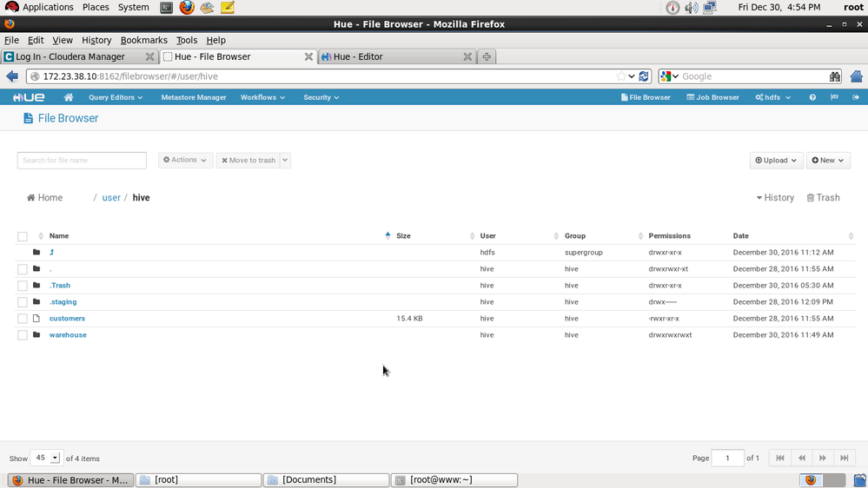Image resolution: width=868 pixels, height=488 pixels.
Task: Switch to the Hue - Editor tab
Action: 396,56
